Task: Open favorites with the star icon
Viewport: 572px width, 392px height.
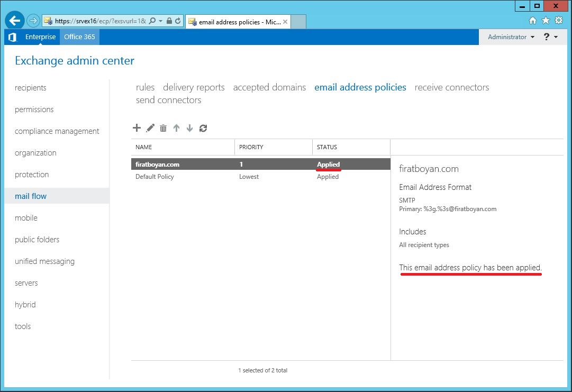Action: (x=546, y=21)
